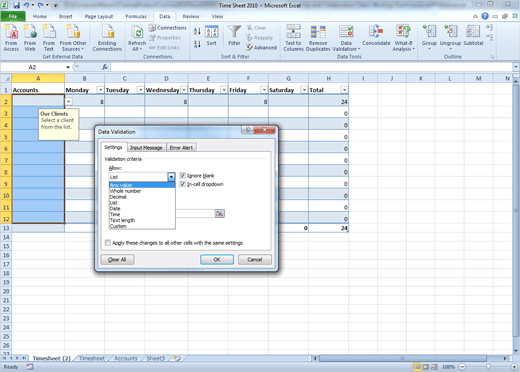Screen dimensions: 520x372
Task: Click the Excel Help question mark icon
Action: click(x=485, y=16)
